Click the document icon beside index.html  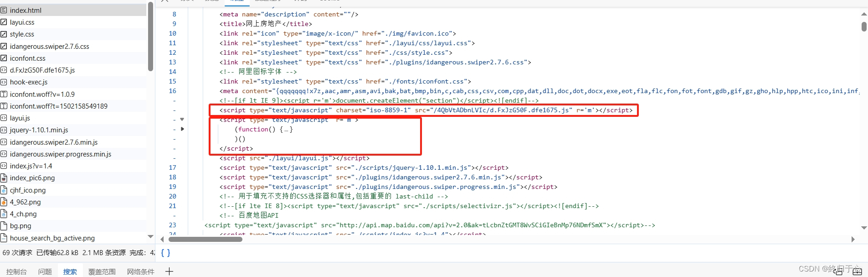coord(4,10)
